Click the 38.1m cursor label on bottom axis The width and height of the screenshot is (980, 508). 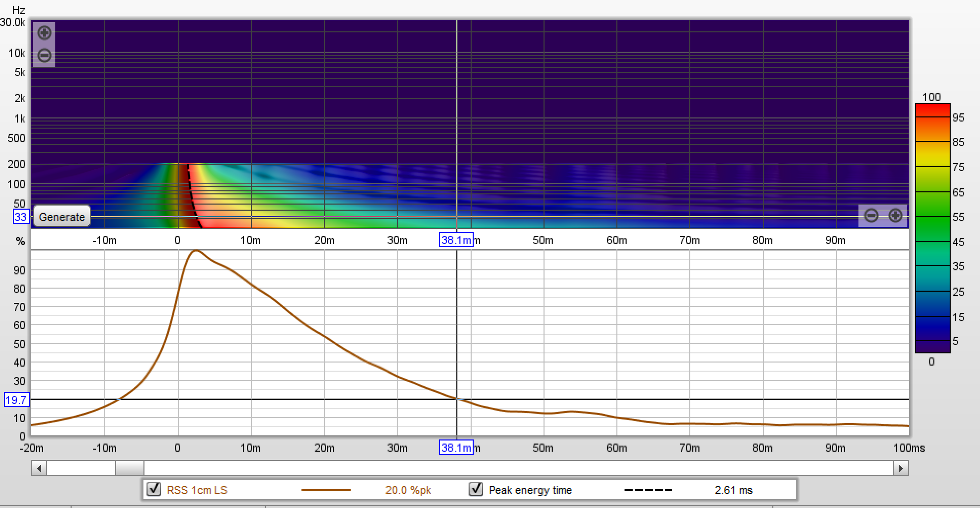(456, 448)
